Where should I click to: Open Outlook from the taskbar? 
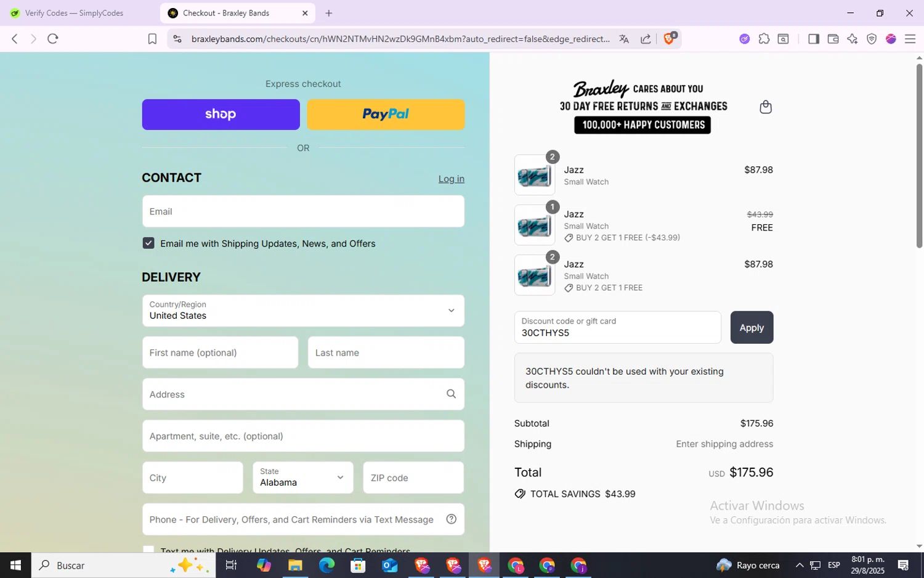coord(389,565)
